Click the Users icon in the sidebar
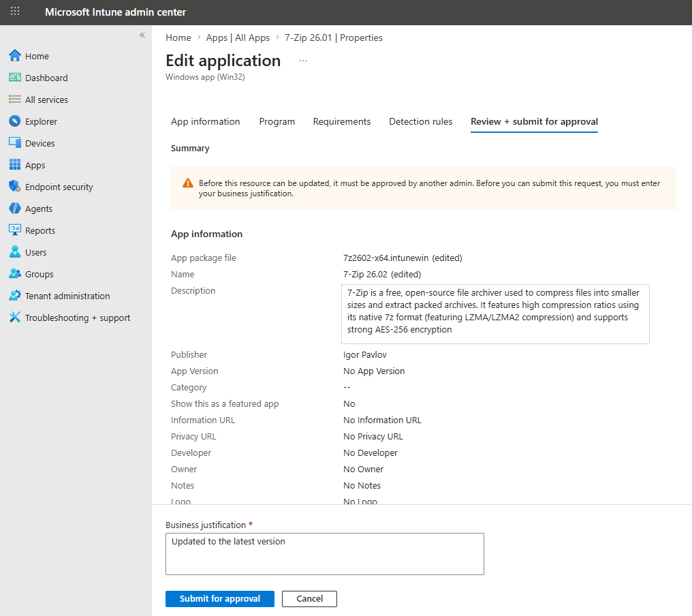 [x=15, y=251]
